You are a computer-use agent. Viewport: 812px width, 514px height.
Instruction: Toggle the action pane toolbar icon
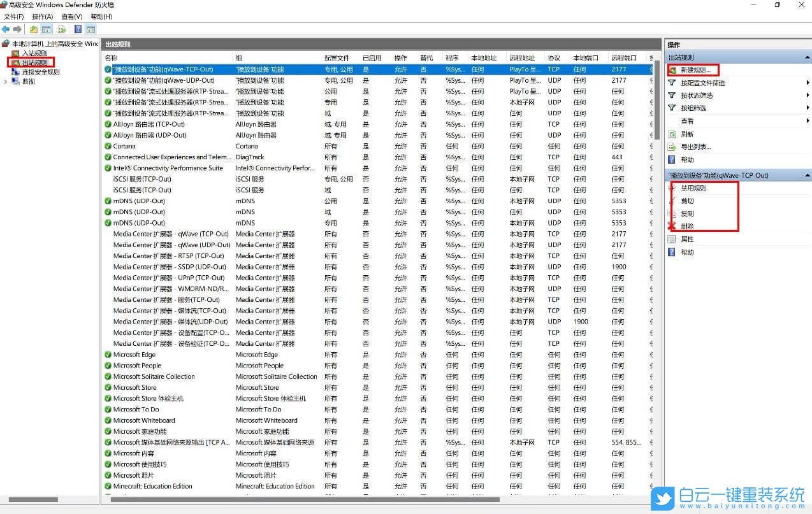click(91, 29)
